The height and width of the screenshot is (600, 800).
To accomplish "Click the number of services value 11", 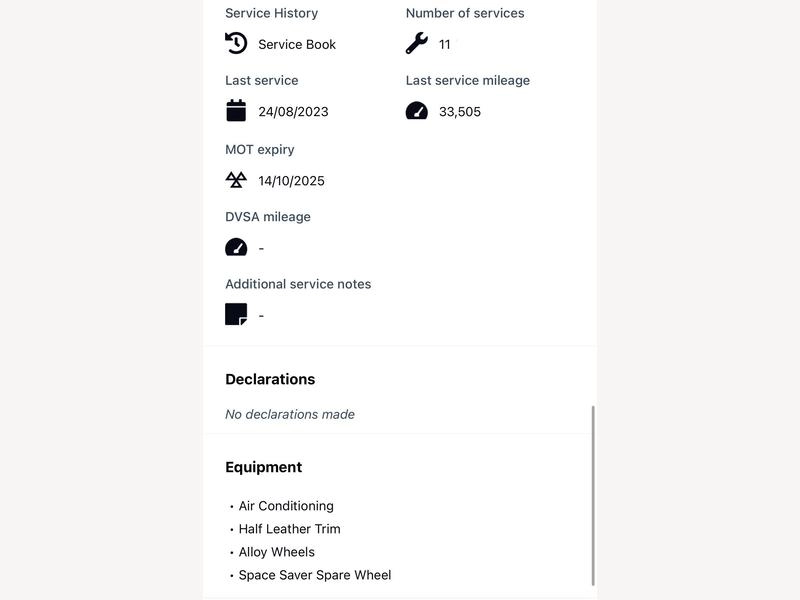I will (x=444, y=44).
